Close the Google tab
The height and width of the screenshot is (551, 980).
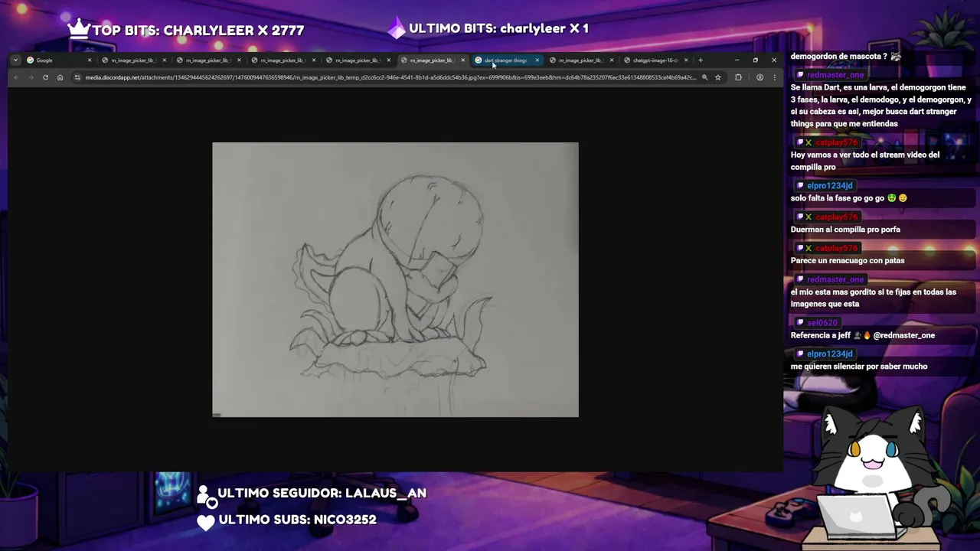[89, 60]
